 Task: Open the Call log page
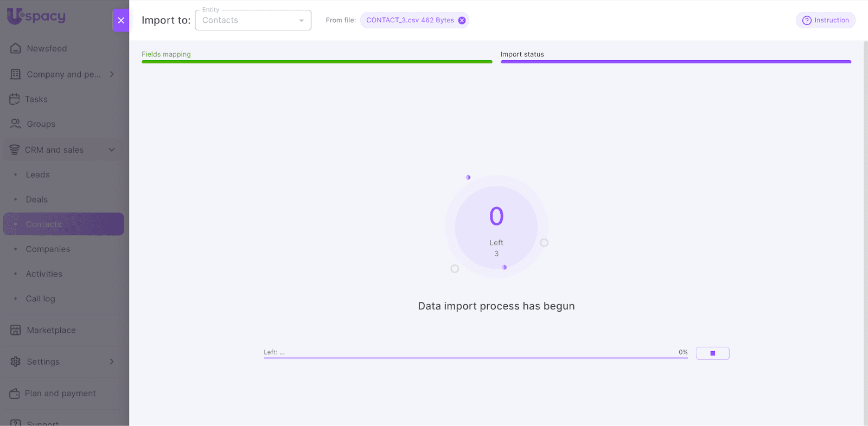[x=41, y=299]
